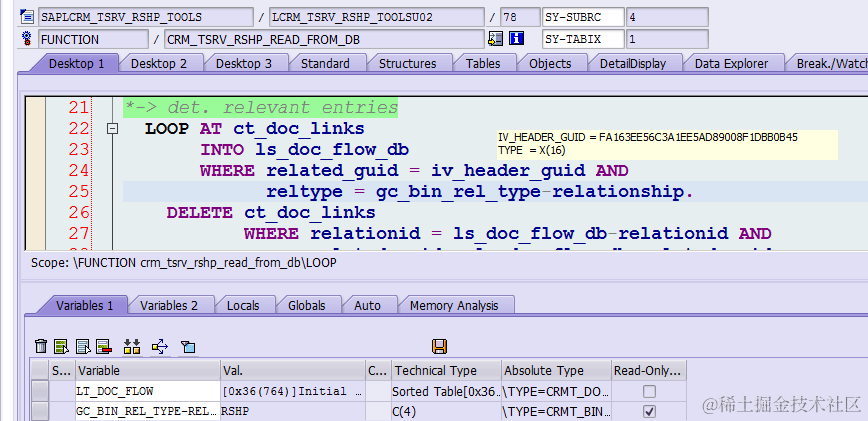Click the CRM_TSRV_RSHP_READ_FROM_DB field

point(324,39)
